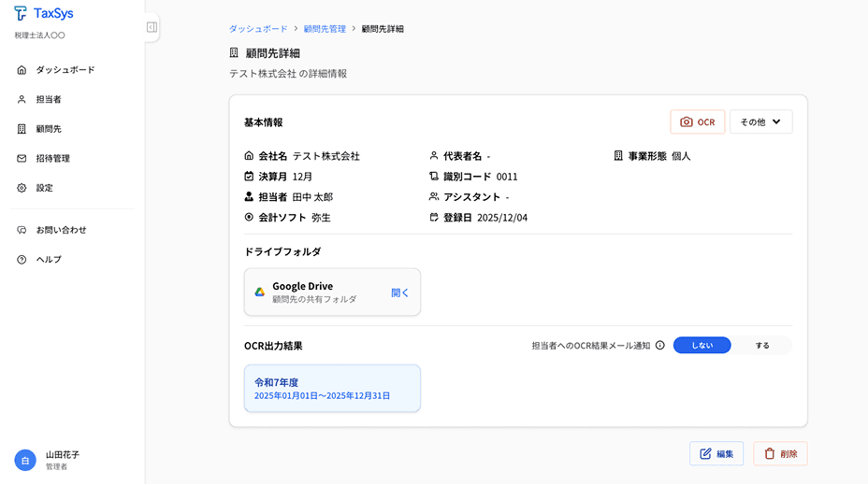The height and width of the screenshot is (485, 868).
Task: Click the TaxSys logo icon
Action: pos(21,13)
